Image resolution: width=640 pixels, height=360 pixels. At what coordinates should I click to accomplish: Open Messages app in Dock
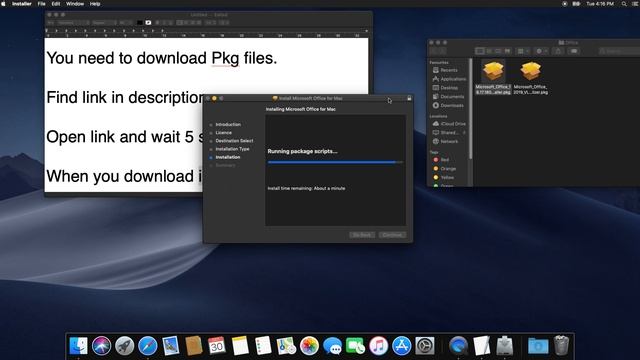pyautogui.click(x=333, y=346)
